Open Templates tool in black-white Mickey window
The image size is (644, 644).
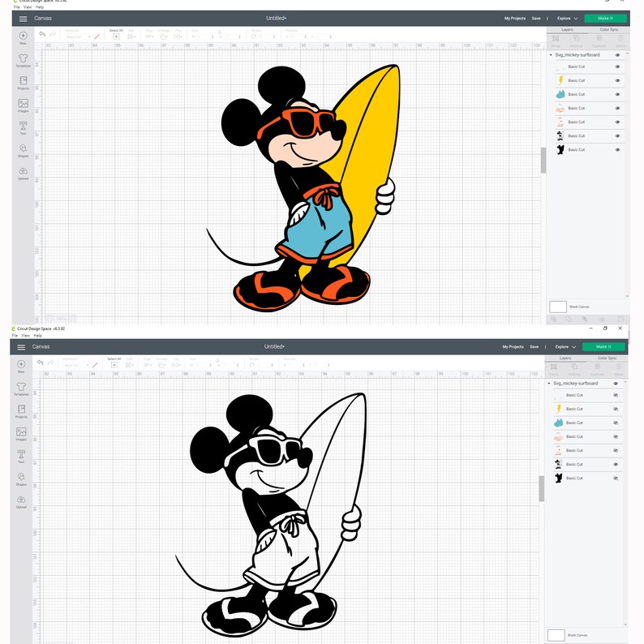tap(21, 389)
